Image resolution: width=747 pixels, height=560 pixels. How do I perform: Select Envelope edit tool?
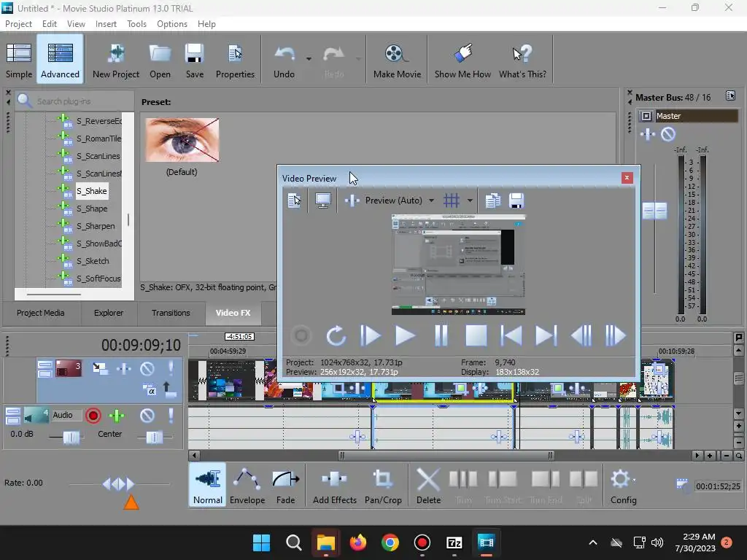point(247,485)
